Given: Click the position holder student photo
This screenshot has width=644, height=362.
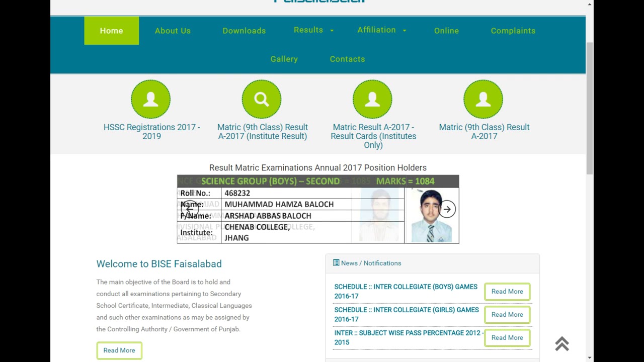Looking at the screenshot, I should pos(431,216).
